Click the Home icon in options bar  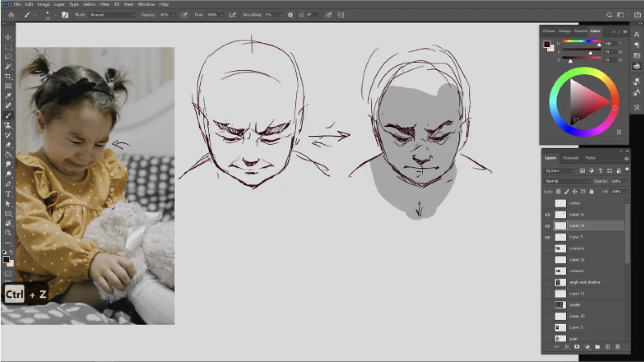click(11, 15)
